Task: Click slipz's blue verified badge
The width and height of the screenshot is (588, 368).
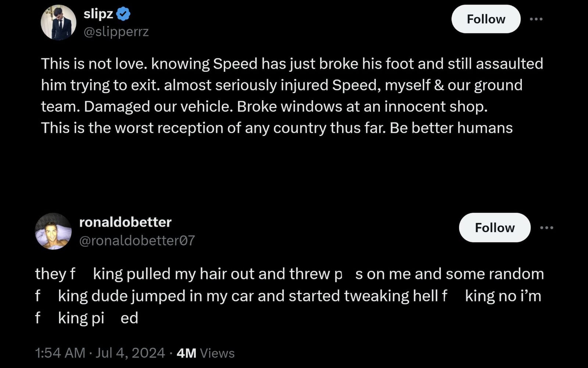Action: [x=123, y=14]
